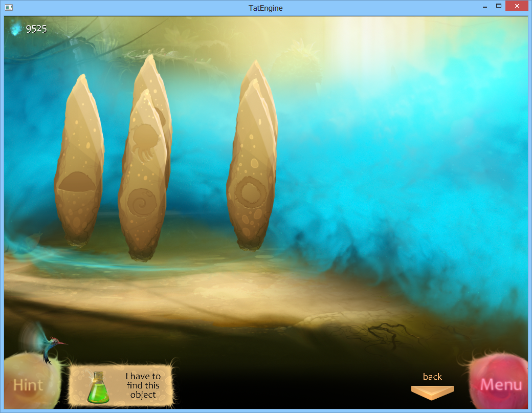Click the TatEngine window icon in title bar
The image size is (532, 413).
pyautogui.click(x=9, y=8)
